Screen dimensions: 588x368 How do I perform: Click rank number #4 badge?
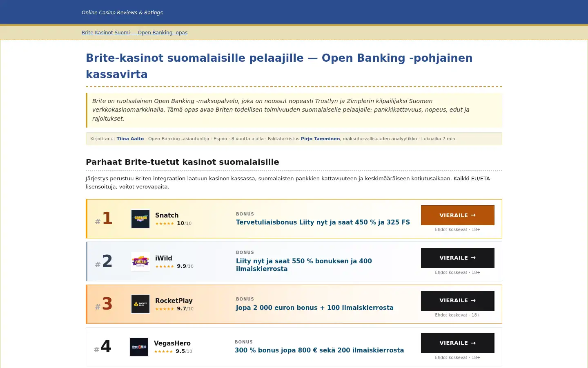click(102, 347)
